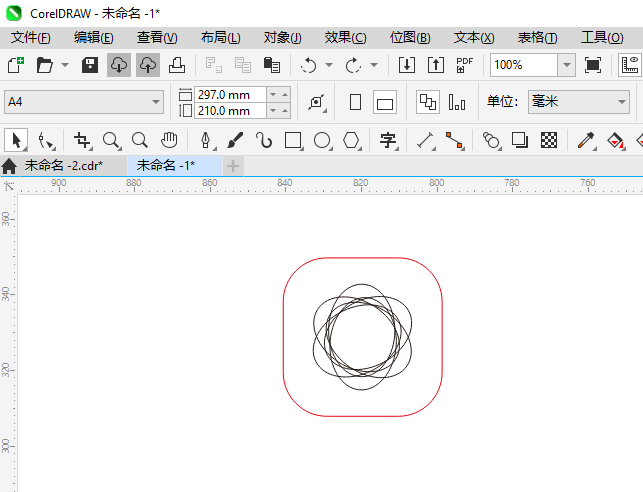Select the Color Eyedropper tool

[586, 140]
